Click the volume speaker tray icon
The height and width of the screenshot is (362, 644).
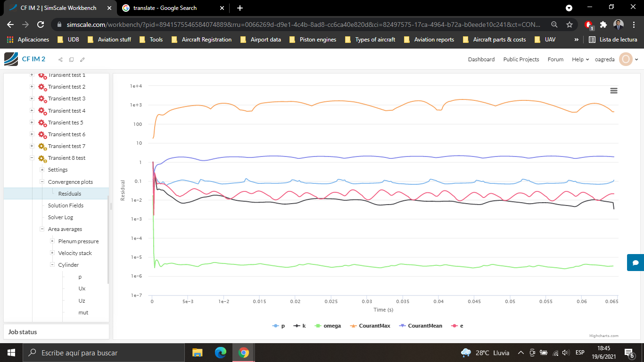pos(566,353)
